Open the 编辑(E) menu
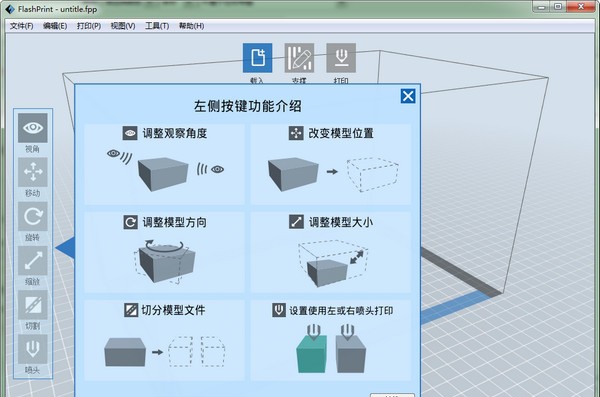The image size is (600, 397). 55,26
